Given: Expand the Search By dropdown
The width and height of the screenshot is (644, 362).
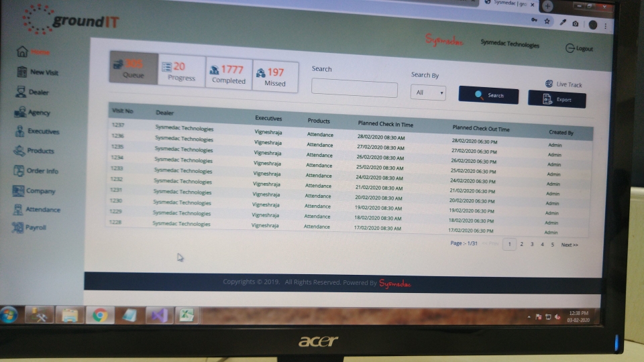Looking at the screenshot, I should (428, 93).
